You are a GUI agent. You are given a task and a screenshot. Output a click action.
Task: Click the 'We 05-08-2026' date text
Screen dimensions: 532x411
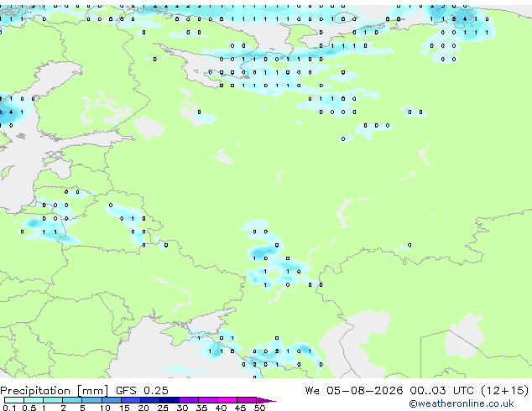(354, 391)
